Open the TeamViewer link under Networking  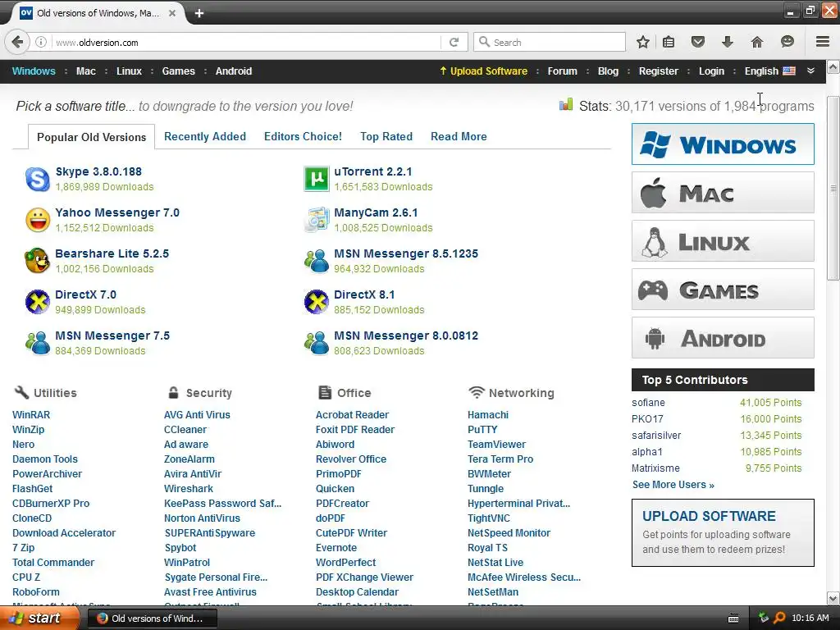496,444
